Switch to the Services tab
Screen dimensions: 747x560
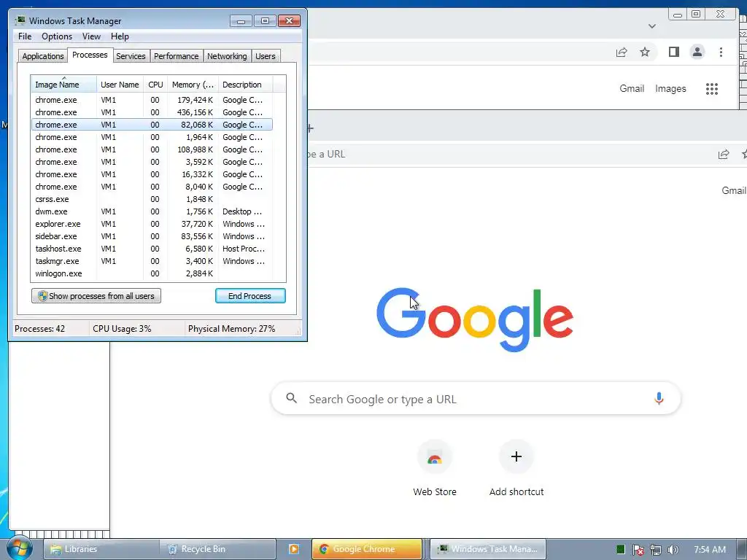(131, 56)
